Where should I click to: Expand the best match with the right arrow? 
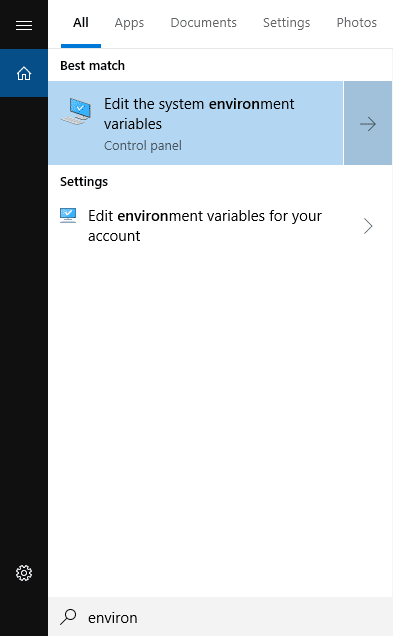pos(368,123)
